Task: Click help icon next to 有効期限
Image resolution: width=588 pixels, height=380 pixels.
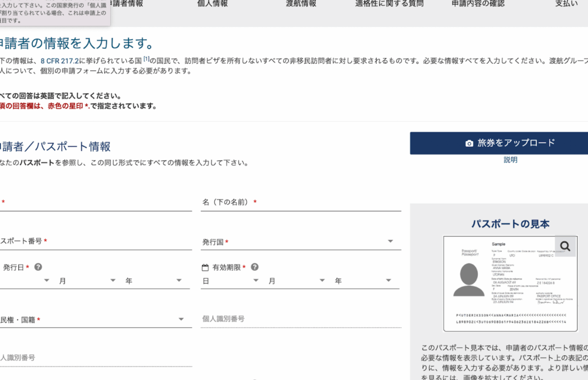Action: tap(254, 267)
